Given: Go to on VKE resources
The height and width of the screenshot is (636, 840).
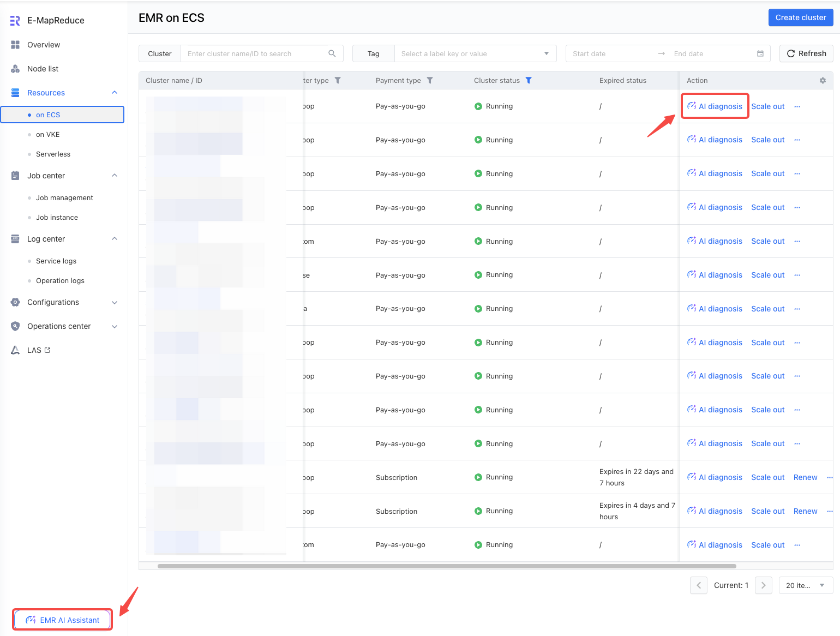Looking at the screenshot, I should coord(48,134).
